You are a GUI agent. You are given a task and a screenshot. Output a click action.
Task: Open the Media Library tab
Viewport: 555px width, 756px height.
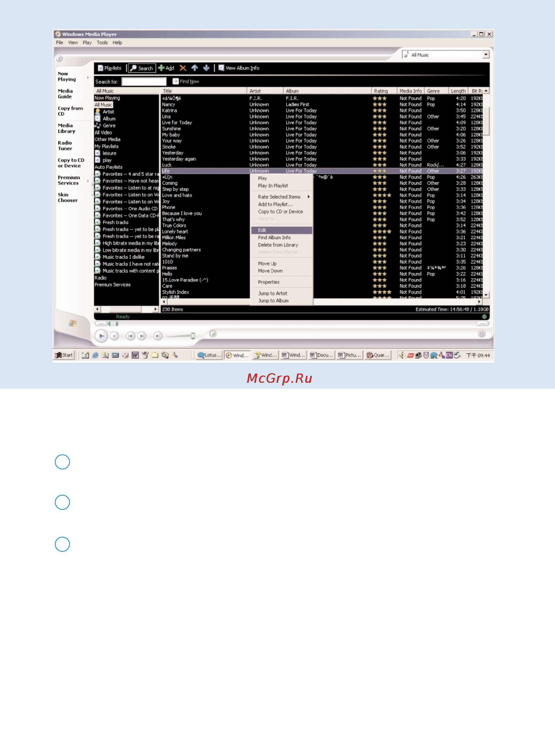point(66,128)
